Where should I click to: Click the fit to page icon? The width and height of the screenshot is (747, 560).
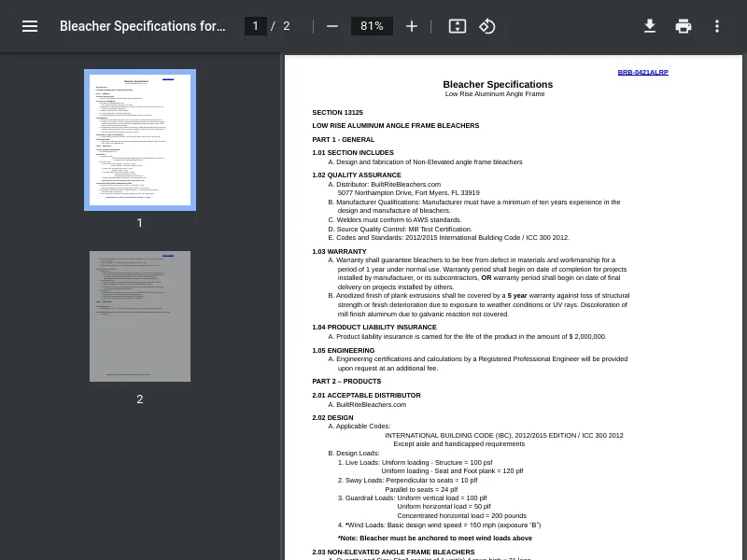click(458, 26)
